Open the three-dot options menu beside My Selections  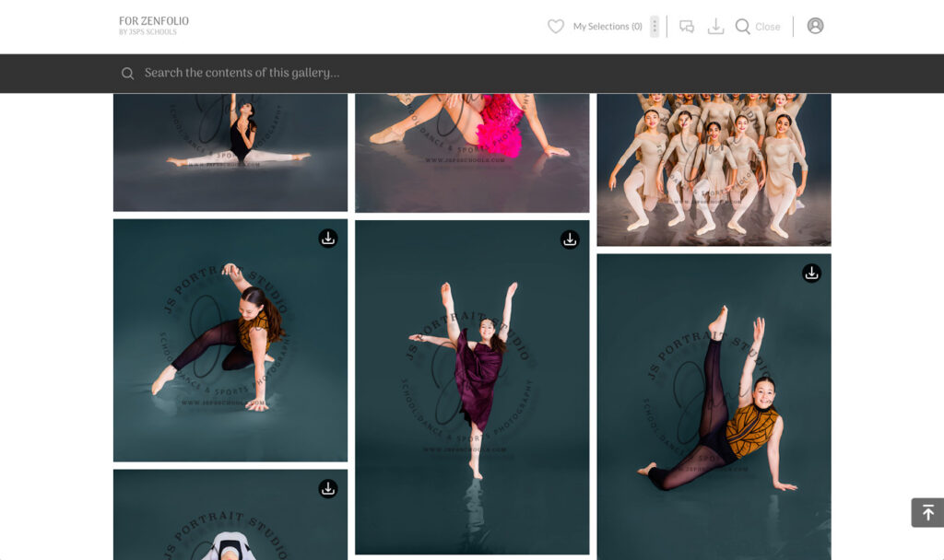[655, 26]
